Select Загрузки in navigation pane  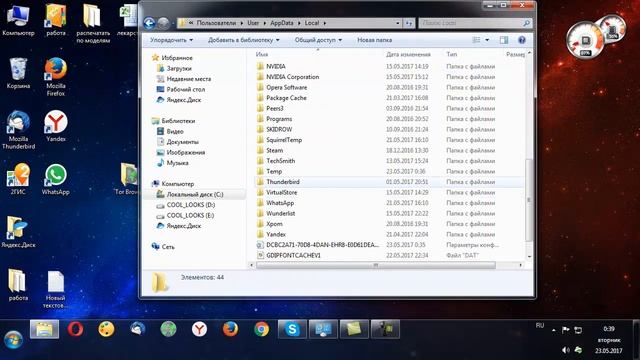(x=179, y=69)
